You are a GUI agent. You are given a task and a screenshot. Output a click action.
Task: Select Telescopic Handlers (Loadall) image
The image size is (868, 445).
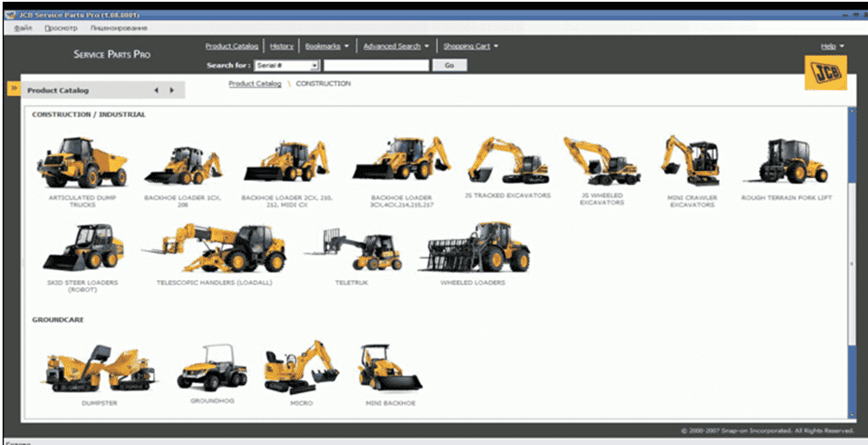[x=215, y=248]
